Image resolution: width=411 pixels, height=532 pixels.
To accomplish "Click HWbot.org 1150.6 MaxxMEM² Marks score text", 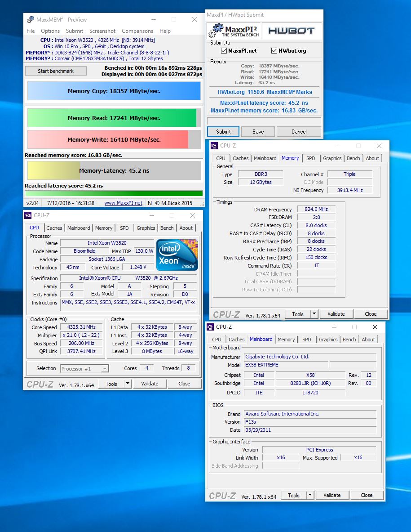I will tap(265, 92).
